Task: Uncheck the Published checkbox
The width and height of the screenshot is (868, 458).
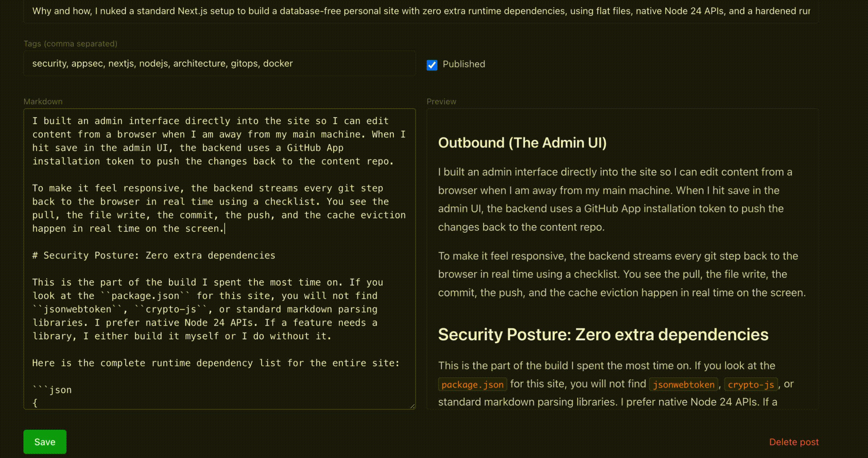Action: coord(432,65)
